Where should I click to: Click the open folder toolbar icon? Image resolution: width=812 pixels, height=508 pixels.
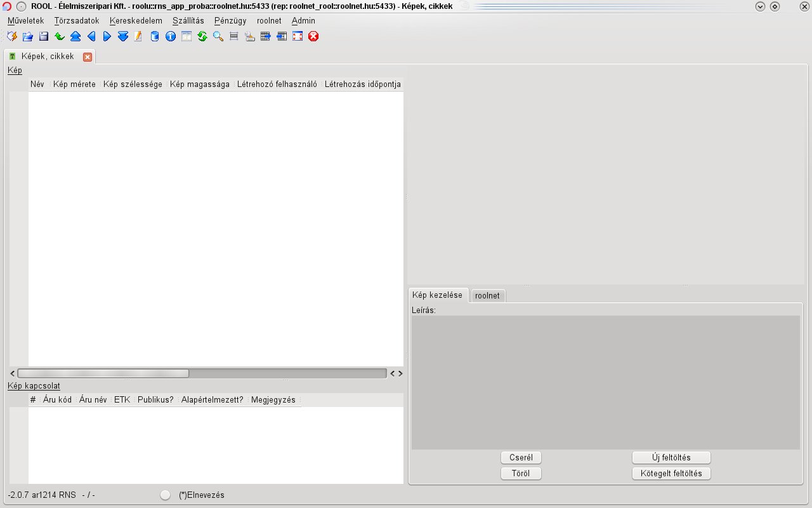(x=28, y=37)
